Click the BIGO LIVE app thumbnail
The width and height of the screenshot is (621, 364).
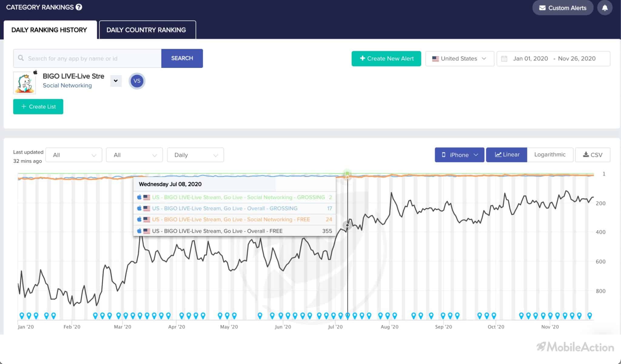coord(25,83)
